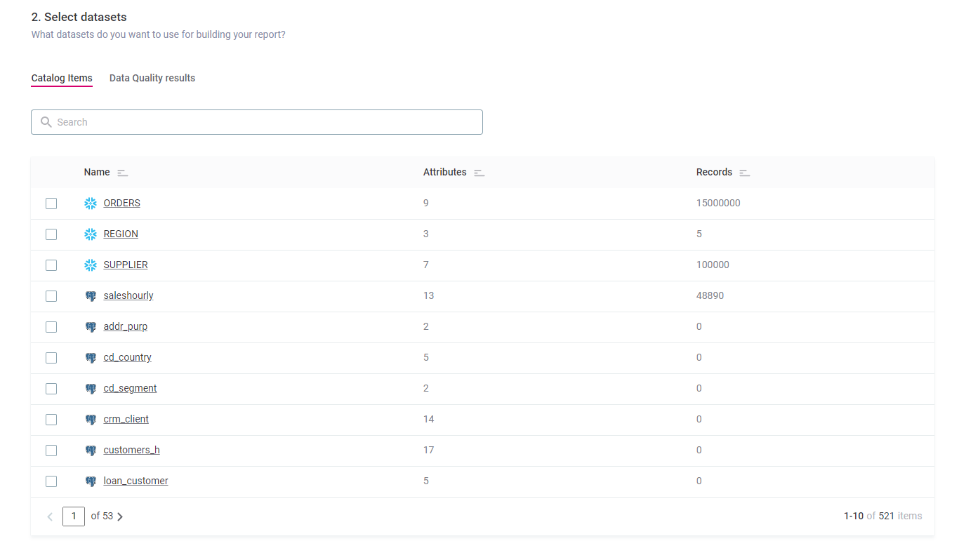
Task: Check the checkbox next to customers_h
Action: click(x=51, y=450)
